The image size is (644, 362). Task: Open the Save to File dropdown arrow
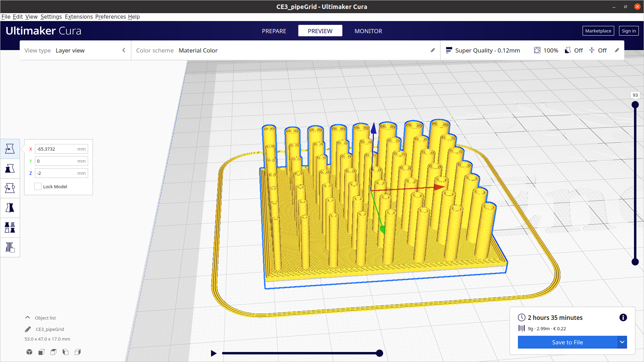point(622,342)
